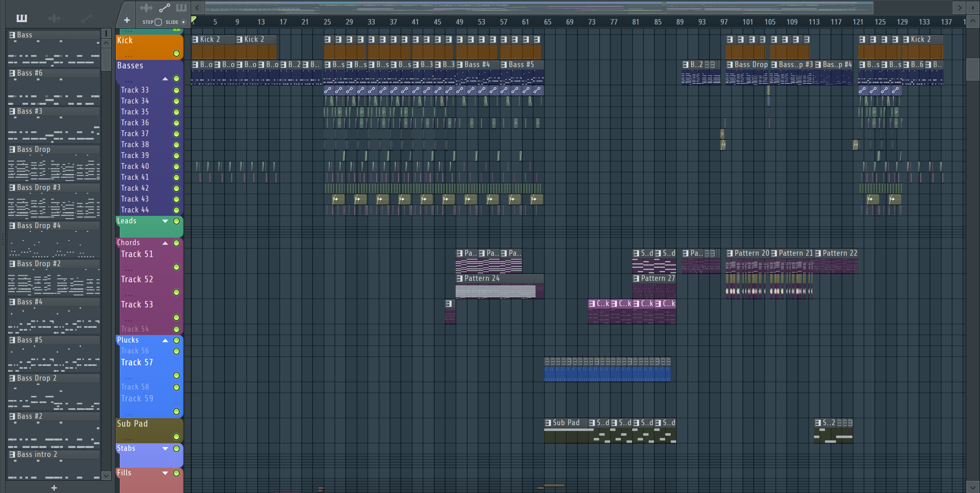Click first automation clip icon on Track 33
Image resolution: width=980 pixels, height=493 pixels.
(328, 90)
